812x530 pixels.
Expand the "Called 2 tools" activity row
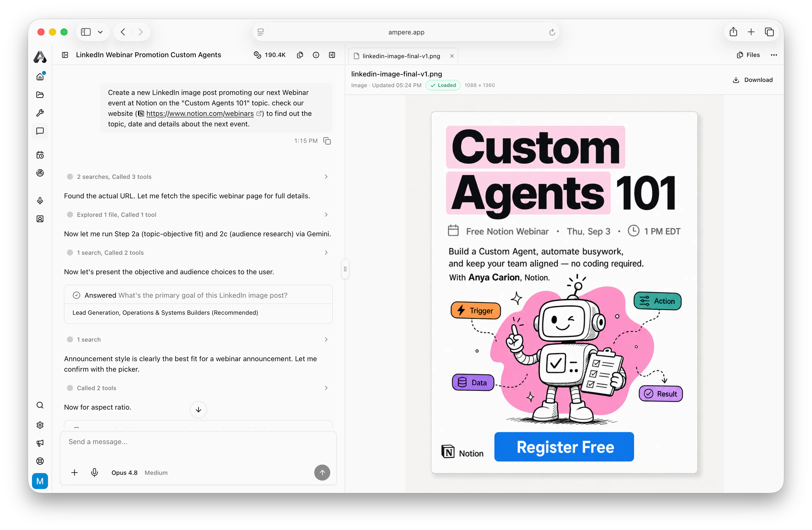[x=198, y=388]
